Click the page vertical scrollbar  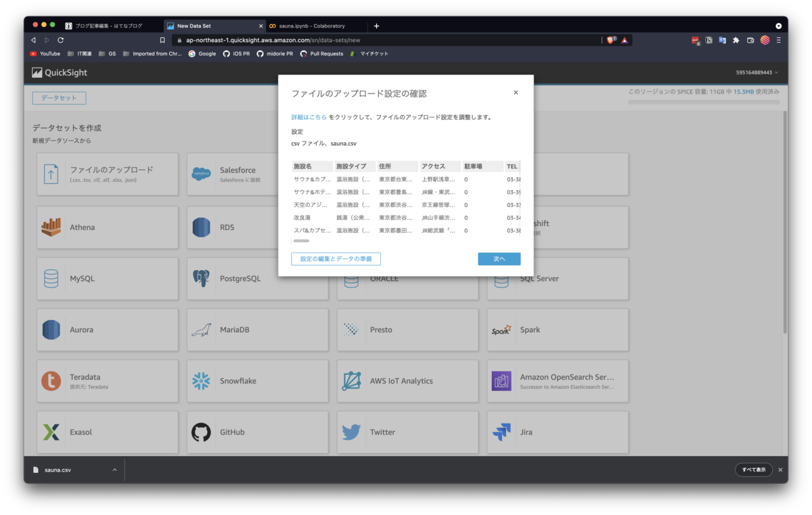click(785, 221)
